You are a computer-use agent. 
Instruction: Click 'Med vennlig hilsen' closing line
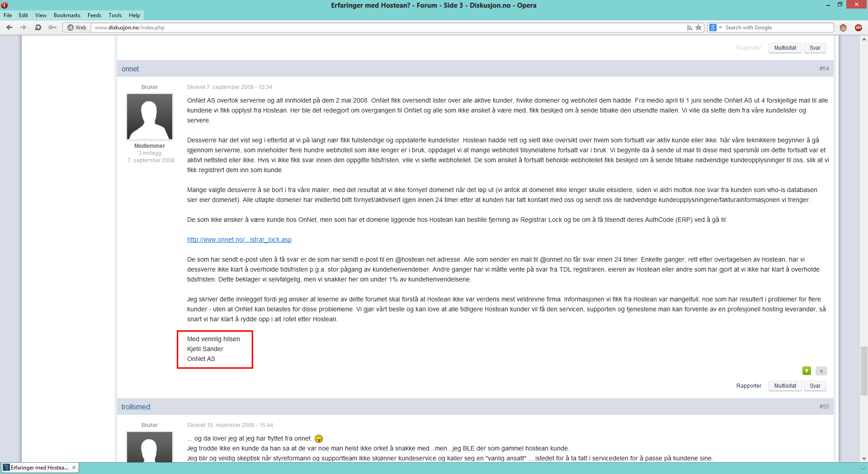coord(213,339)
